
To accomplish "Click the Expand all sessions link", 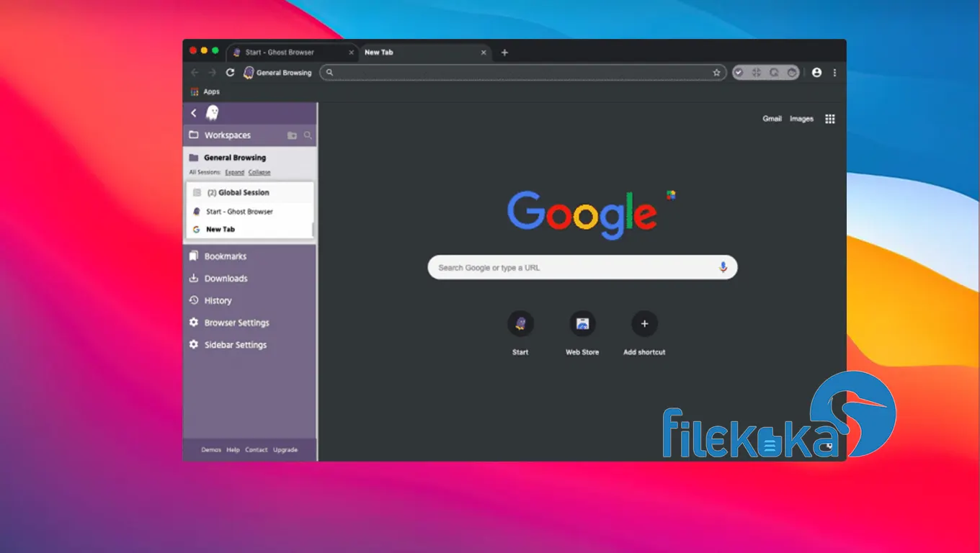I will (x=234, y=172).
